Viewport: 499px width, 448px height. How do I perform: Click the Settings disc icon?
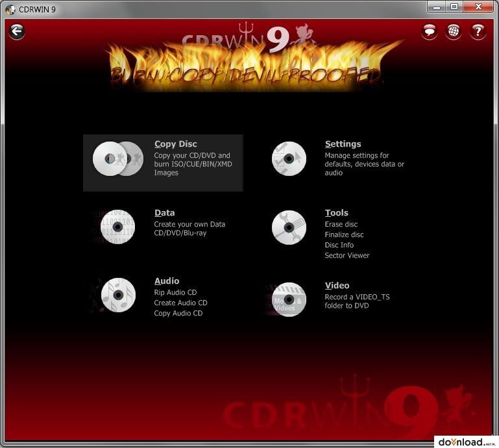[289, 158]
